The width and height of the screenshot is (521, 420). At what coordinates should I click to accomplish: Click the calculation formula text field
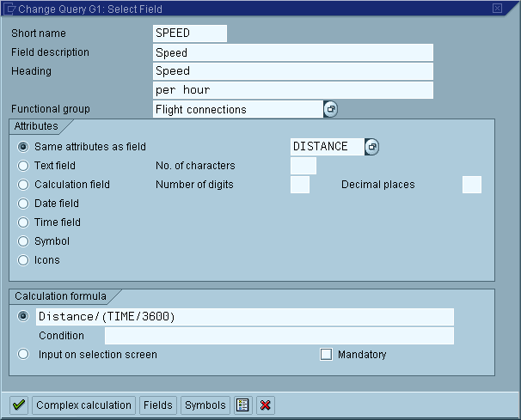(244, 317)
